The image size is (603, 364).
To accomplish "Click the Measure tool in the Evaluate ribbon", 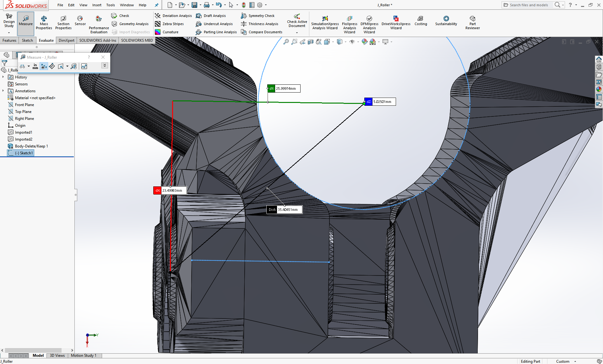I will click(x=26, y=24).
